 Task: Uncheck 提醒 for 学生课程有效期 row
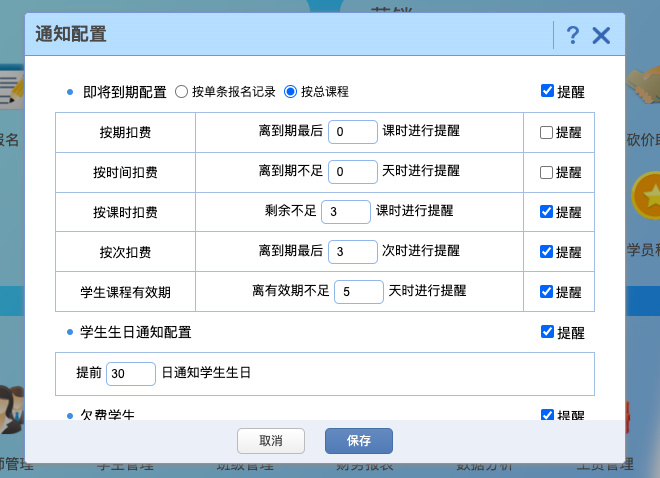pyautogui.click(x=546, y=292)
